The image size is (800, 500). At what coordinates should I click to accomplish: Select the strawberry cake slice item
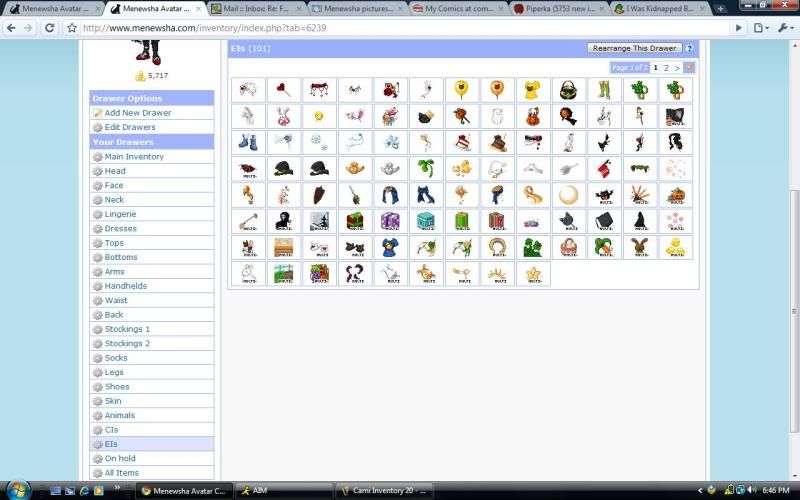[462, 142]
